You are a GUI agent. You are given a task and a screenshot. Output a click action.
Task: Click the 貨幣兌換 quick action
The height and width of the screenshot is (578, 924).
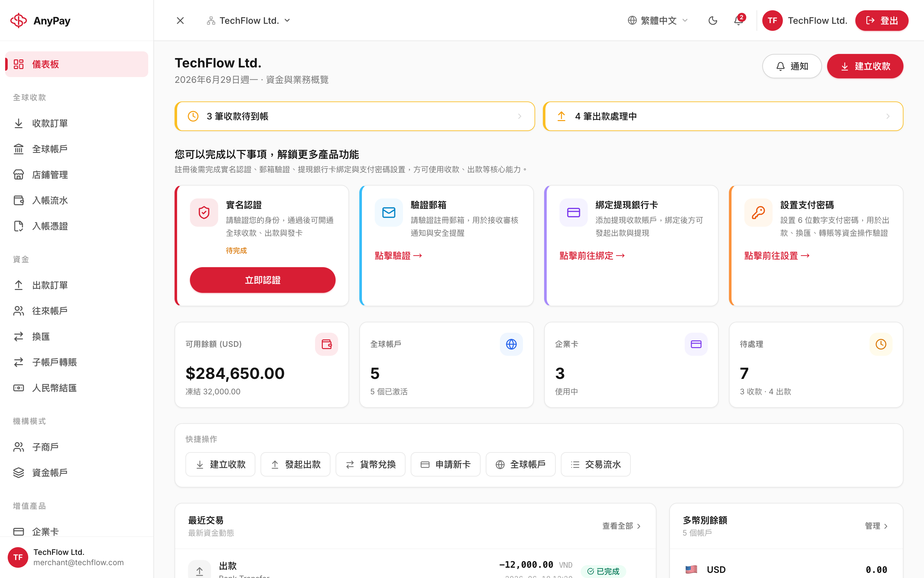click(370, 464)
